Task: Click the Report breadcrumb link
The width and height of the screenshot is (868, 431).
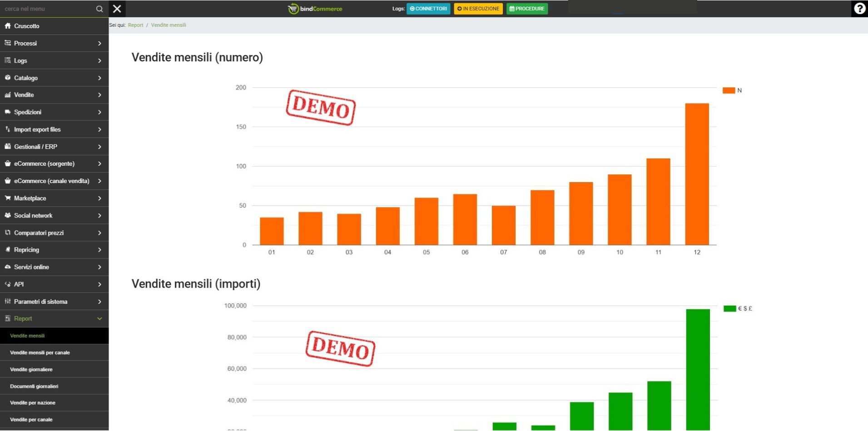Action: (135, 25)
